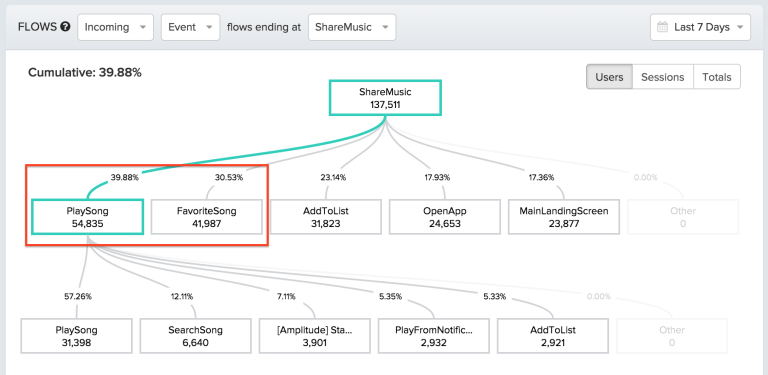Open the Last 7 Days date range dropdown
768x375 pixels.
(x=700, y=27)
